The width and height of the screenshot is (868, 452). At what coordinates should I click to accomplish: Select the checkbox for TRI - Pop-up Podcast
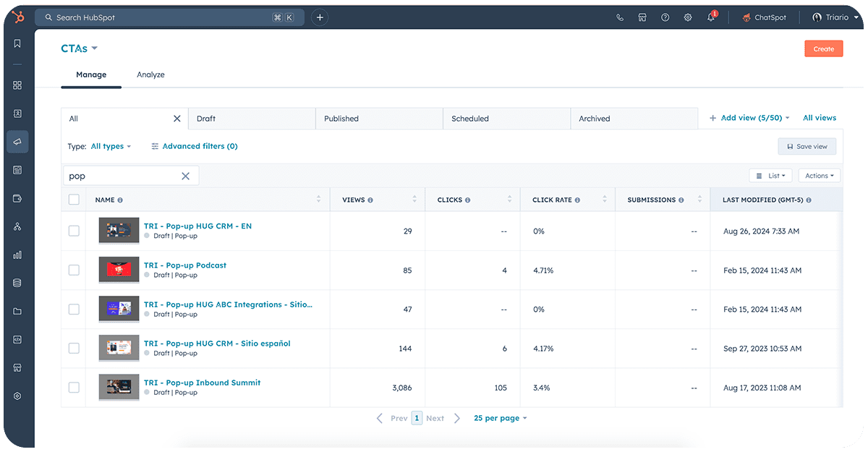[74, 270]
